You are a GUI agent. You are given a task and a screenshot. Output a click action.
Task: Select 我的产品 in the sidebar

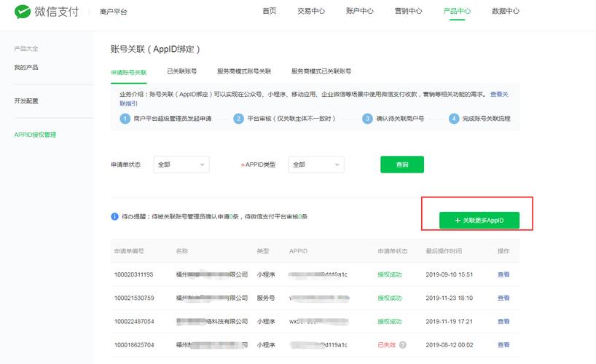pyautogui.click(x=26, y=67)
